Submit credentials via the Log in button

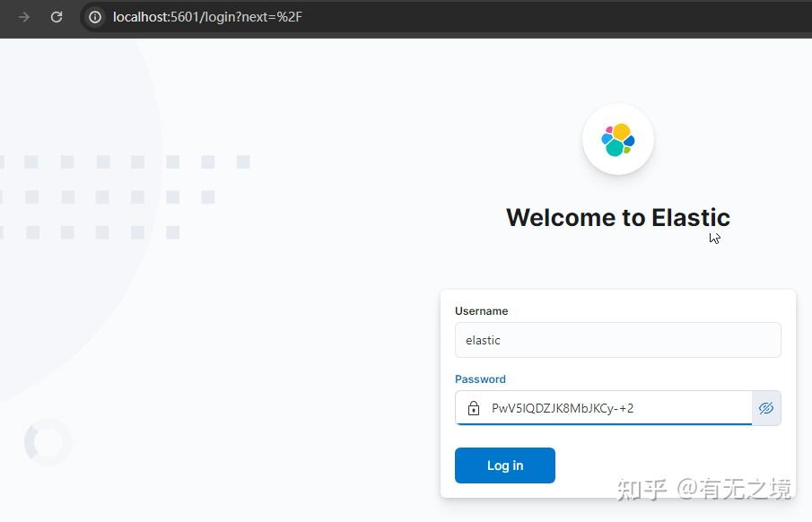pyautogui.click(x=504, y=465)
